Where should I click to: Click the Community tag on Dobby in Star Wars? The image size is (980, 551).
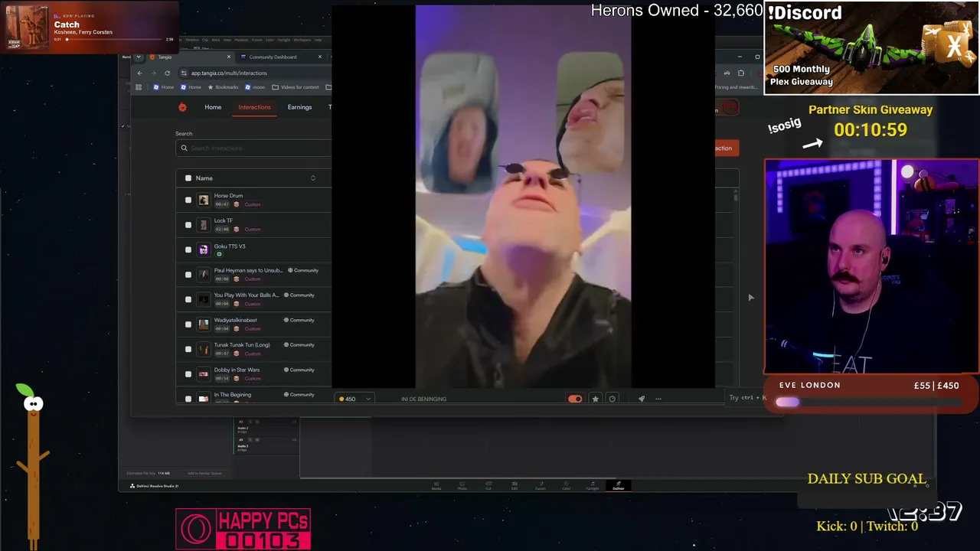(x=299, y=370)
